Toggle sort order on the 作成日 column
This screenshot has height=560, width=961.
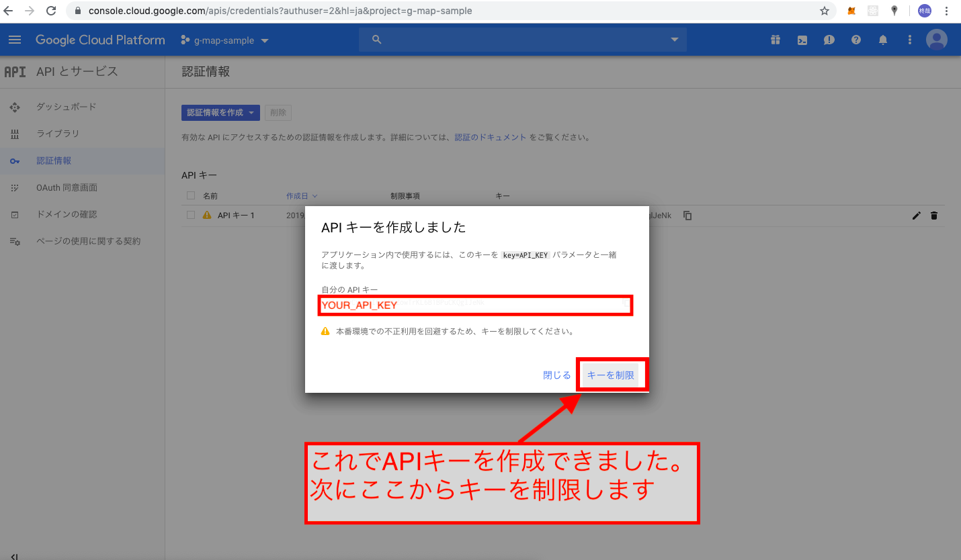[x=298, y=195]
